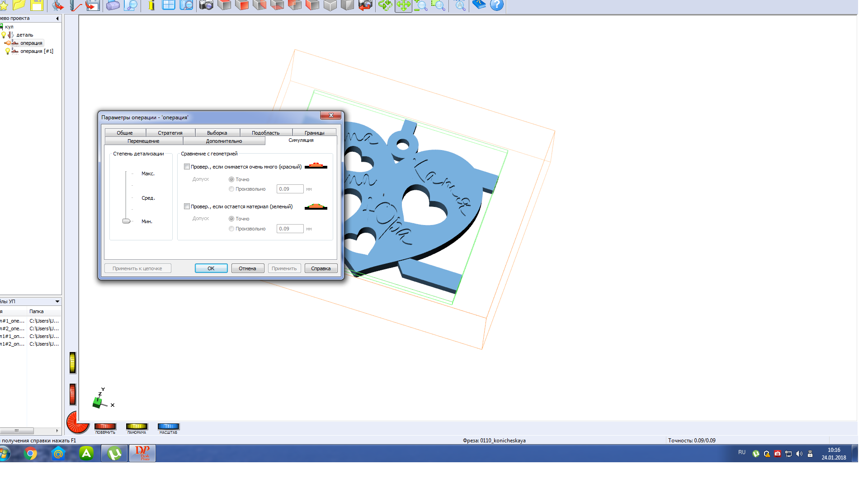Click the blue help book icon

(x=479, y=5)
